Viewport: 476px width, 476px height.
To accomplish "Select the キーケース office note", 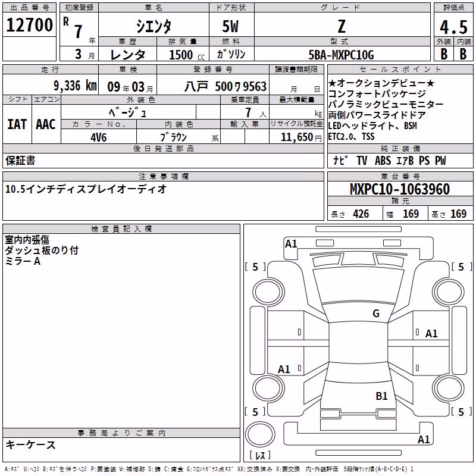I will tap(31, 445).
